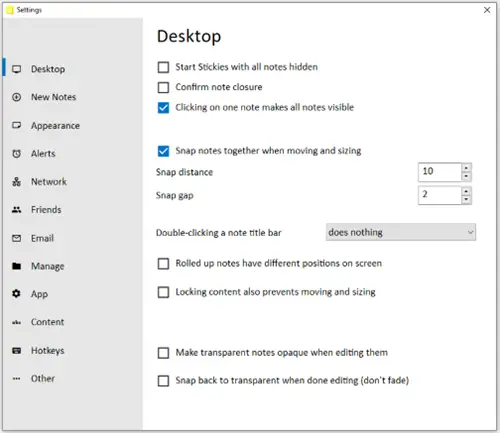
Task: Increase Snap gap with up arrow
Action: (466, 191)
